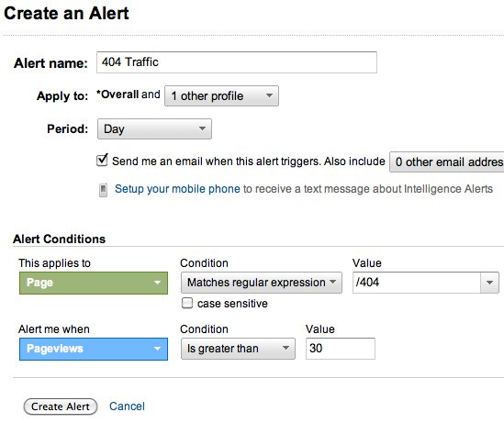Select the blue Pageviews metric box
The height and width of the screenshot is (423, 504).
94,349
